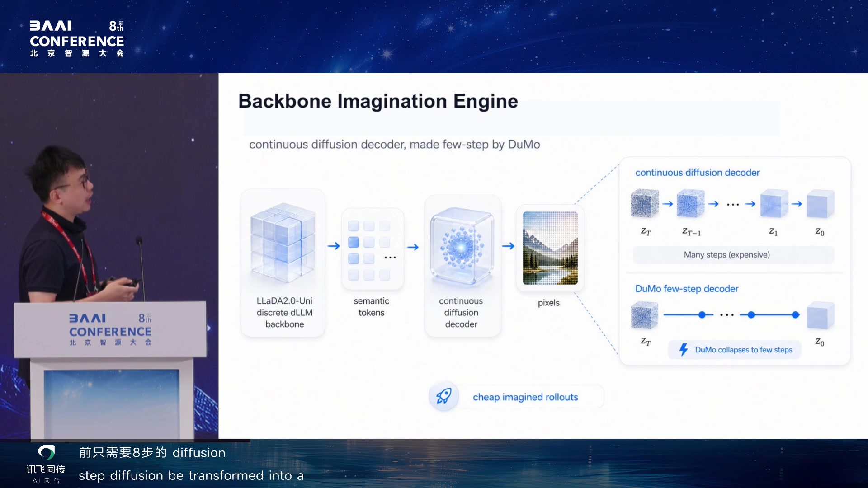
Task: Click the noisy cube above z_T in continuous decoder
Action: (x=644, y=203)
